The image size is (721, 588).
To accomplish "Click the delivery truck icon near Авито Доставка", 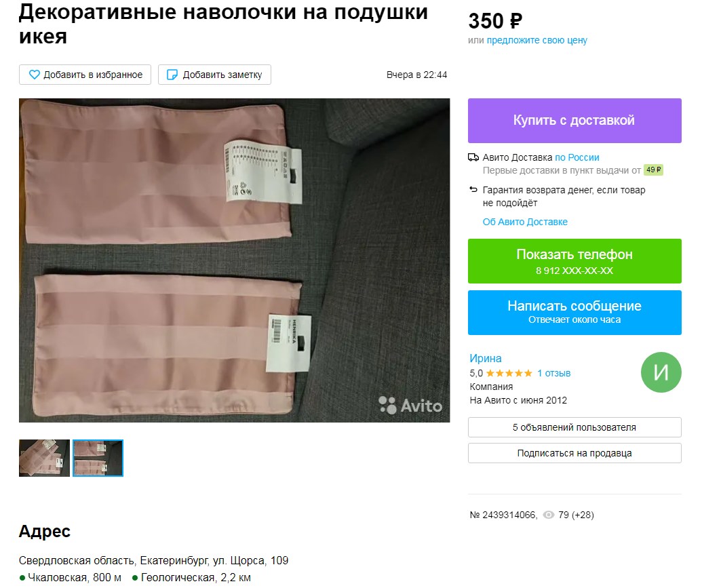I will point(473,157).
